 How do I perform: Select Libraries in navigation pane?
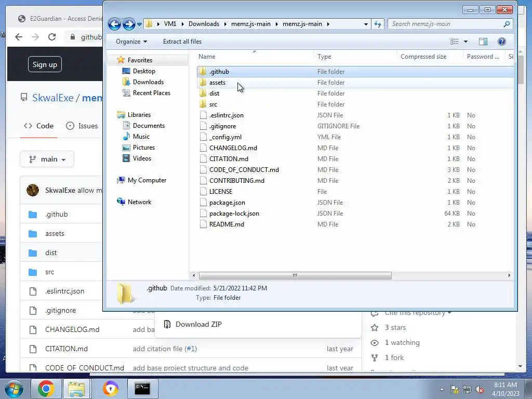[139, 115]
